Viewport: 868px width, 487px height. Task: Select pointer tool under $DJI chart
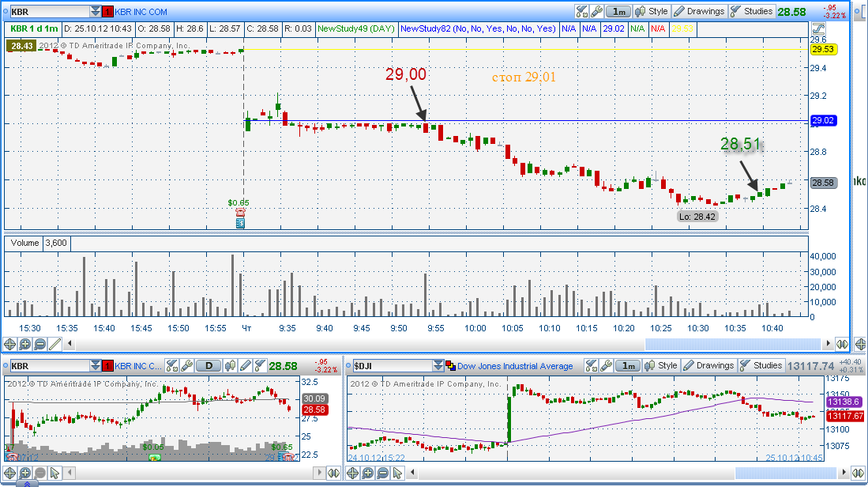pyautogui.click(x=397, y=473)
